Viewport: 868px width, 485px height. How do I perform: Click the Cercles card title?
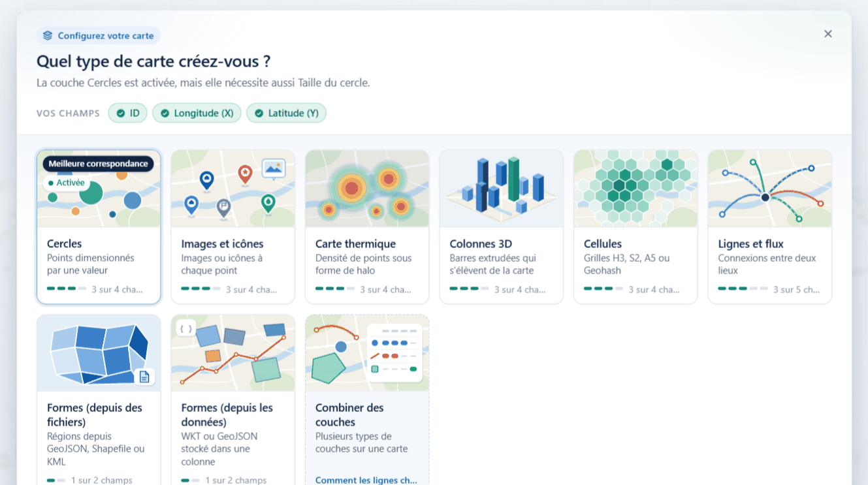(x=64, y=244)
